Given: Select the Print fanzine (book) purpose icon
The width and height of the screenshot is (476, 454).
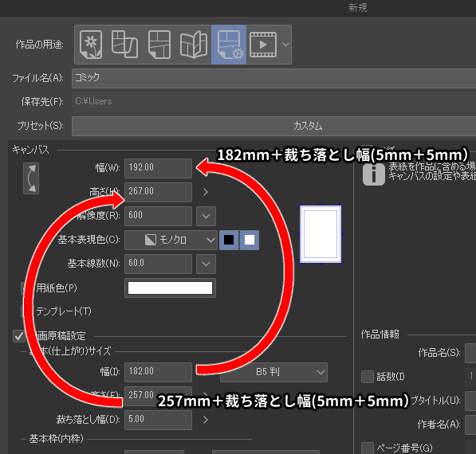Looking at the screenshot, I should pyautogui.click(x=194, y=45).
